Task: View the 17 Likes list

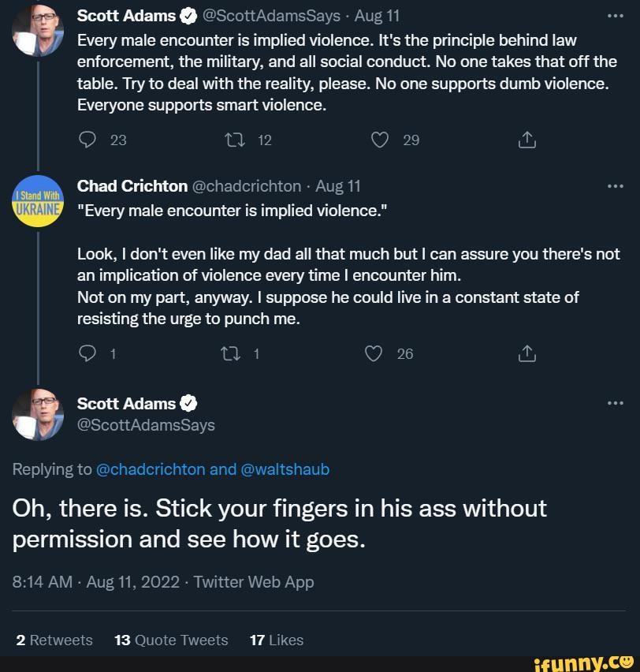Action: [276, 640]
